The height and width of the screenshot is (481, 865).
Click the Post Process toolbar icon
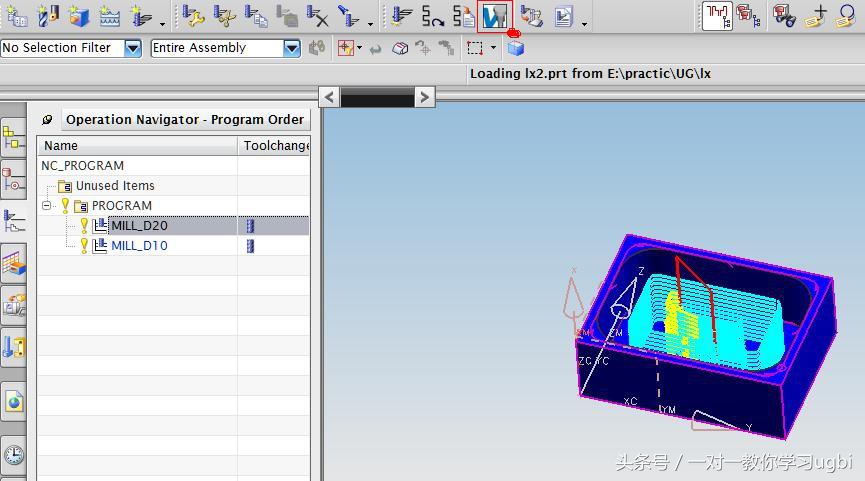[x=531, y=16]
